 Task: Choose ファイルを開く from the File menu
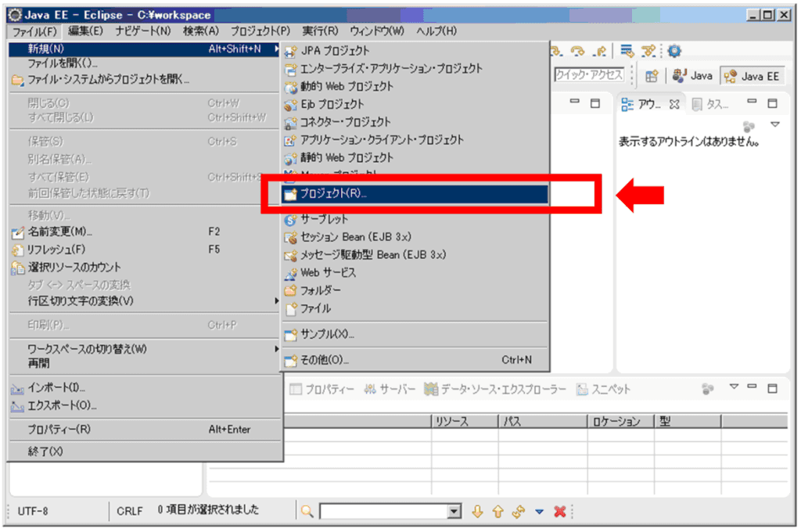pyautogui.click(x=145, y=64)
